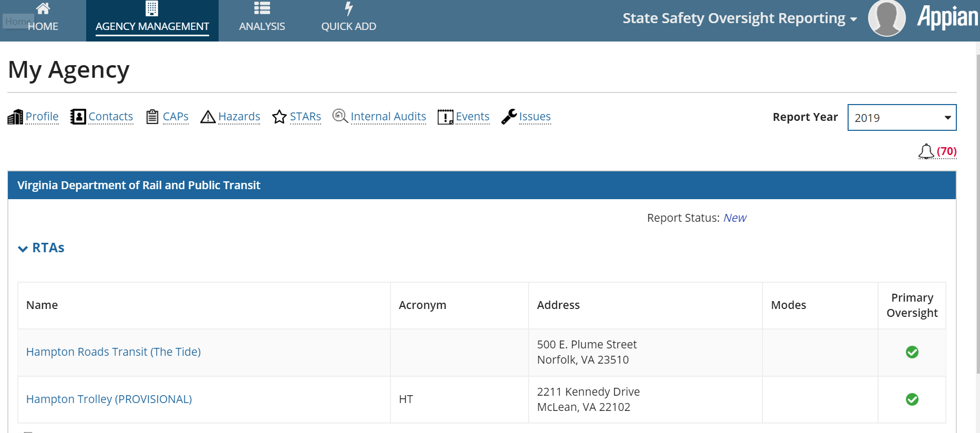Click Hampton Roads Transit primary oversight checkmark

tap(912, 352)
